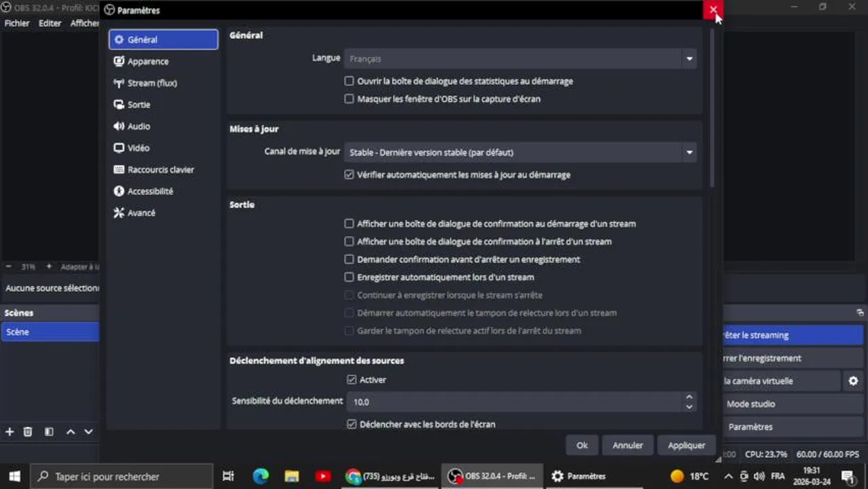This screenshot has width=868, height=489.
Task: Enable confirmation dialog at stream stop
Action: point(349,241)
